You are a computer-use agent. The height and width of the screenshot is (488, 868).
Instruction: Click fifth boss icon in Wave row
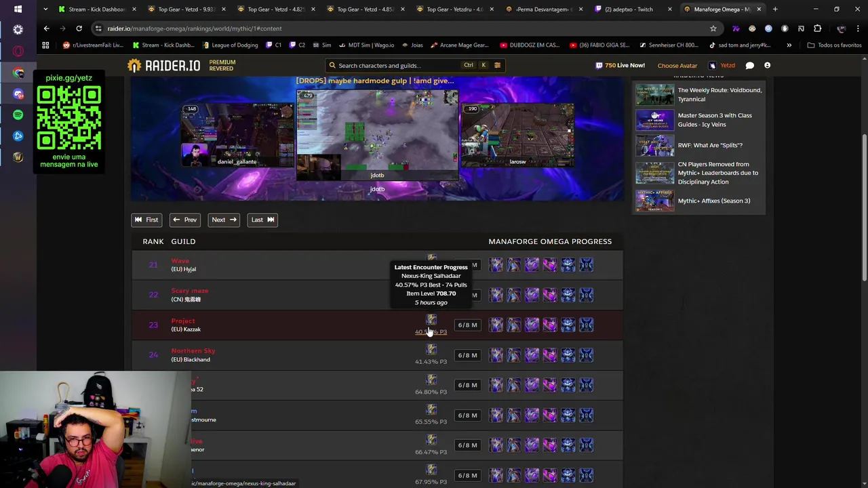(x=568, y=265)
